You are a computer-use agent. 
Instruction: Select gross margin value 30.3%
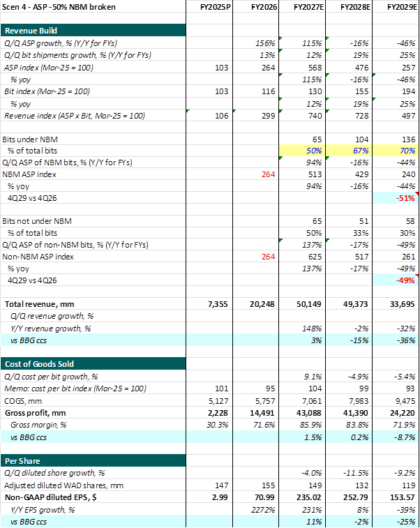click(x=217, y=425)
